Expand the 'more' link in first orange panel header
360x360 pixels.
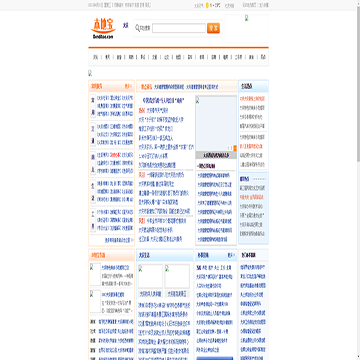(x=128, y=86)
